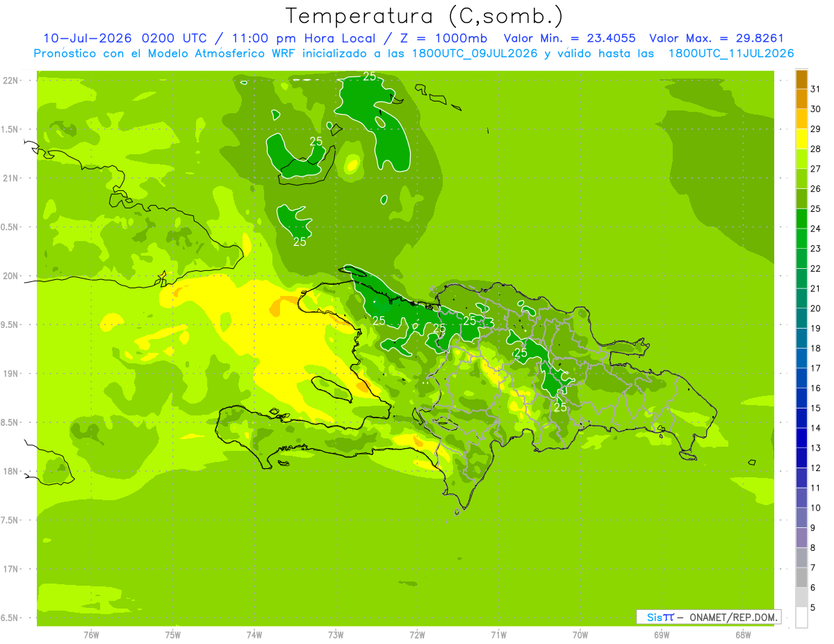Click the 76W longitude axis label
834x644 pixels.
pyautogui.click(x=91, y=634)
